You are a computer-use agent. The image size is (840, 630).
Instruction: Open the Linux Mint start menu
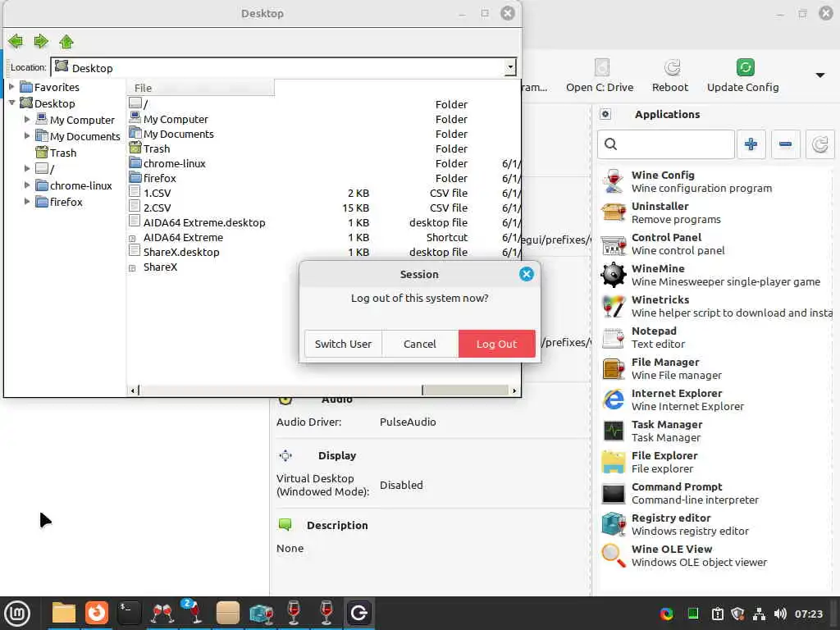pos(17,614)
